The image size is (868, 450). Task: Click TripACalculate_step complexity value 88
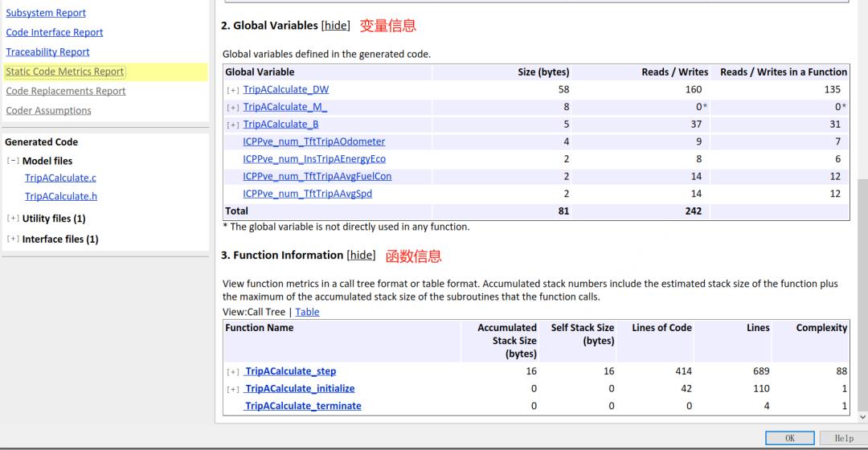pos(841,371)
